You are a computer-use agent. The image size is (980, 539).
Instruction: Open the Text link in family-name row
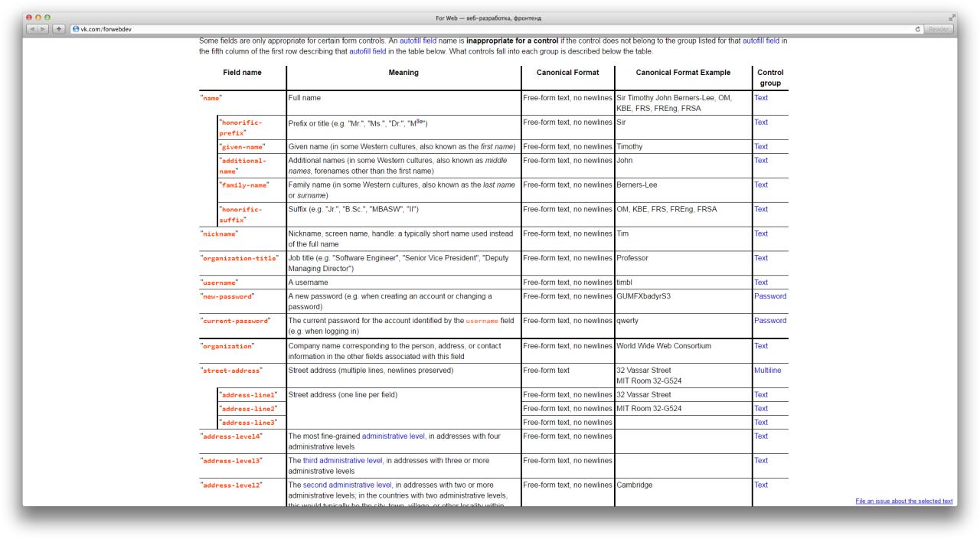[x=760, y=185]
